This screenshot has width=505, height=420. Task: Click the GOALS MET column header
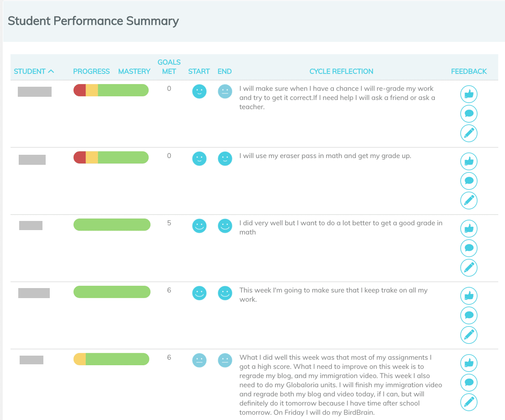(169, 67)
